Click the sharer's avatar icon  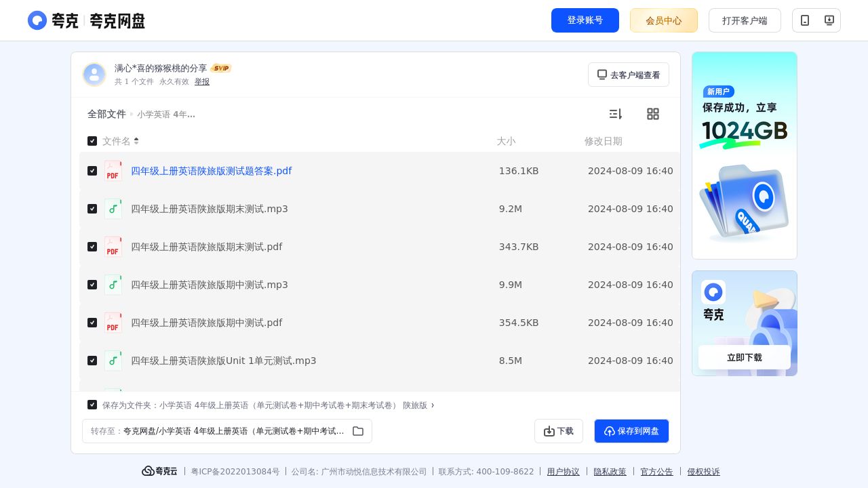(94, 75)
